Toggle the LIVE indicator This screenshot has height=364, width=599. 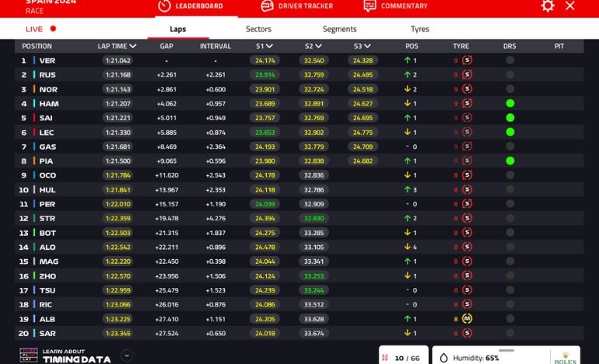40,29
